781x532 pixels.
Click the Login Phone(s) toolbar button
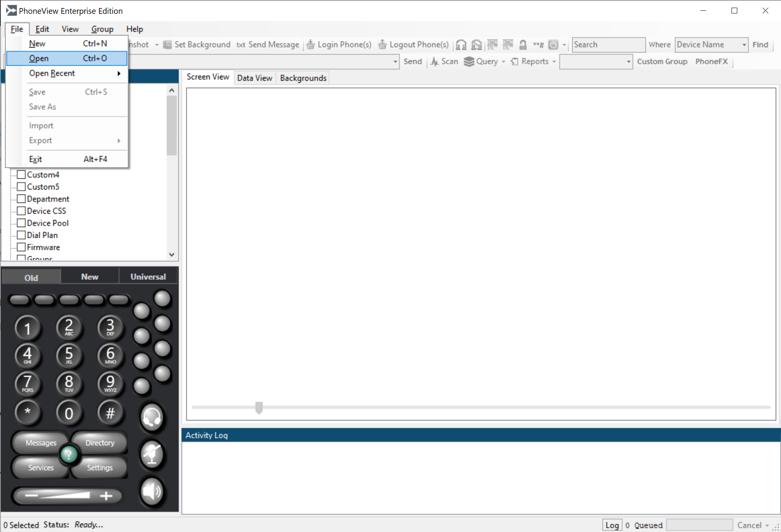click(x=339, y=44)
